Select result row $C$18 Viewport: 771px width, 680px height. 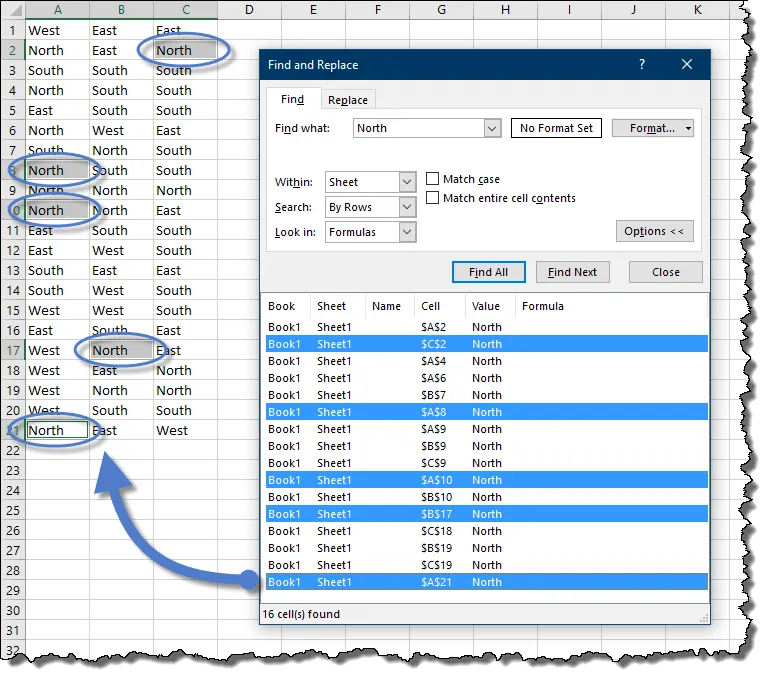coord(486,531)
